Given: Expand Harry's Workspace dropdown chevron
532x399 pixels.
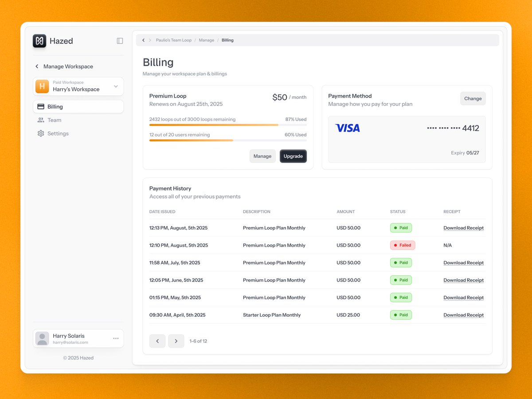Looking at the screenshot, I should (116, 86).
